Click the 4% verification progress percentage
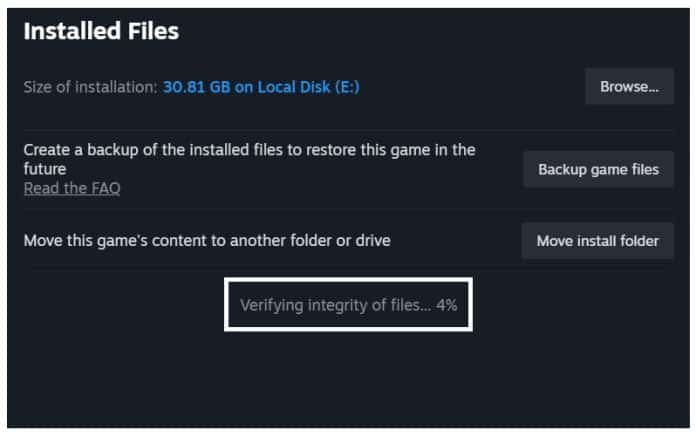This screenshot has width=696, height=437. pyautogui.click(x=446, y=306)
